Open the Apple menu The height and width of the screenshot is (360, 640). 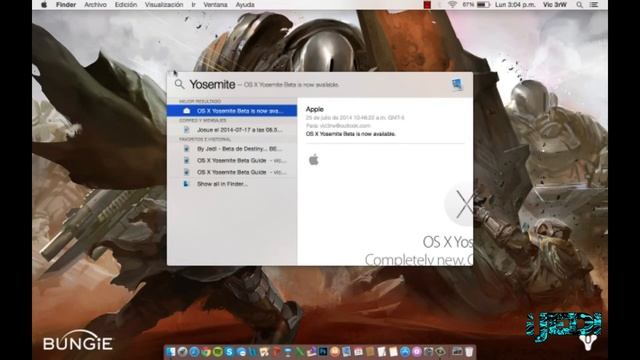point(44,5)
